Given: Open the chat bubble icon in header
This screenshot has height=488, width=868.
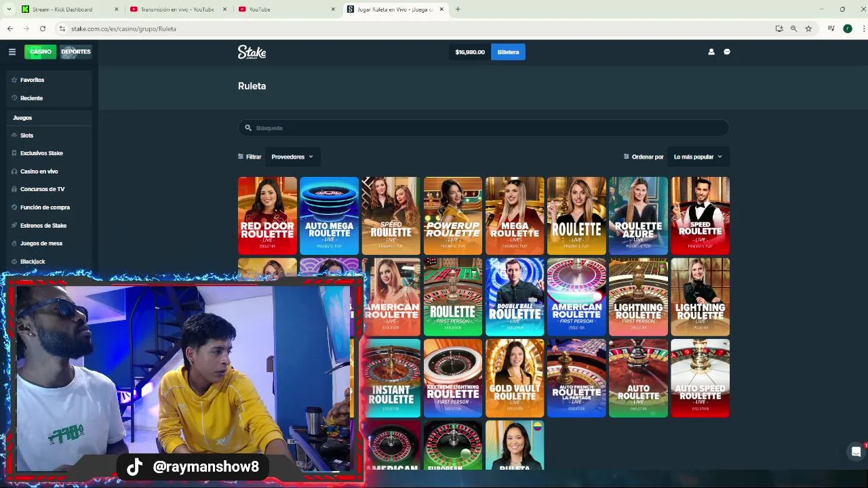Looking at the screenshot, I should [x=727, y=52].
